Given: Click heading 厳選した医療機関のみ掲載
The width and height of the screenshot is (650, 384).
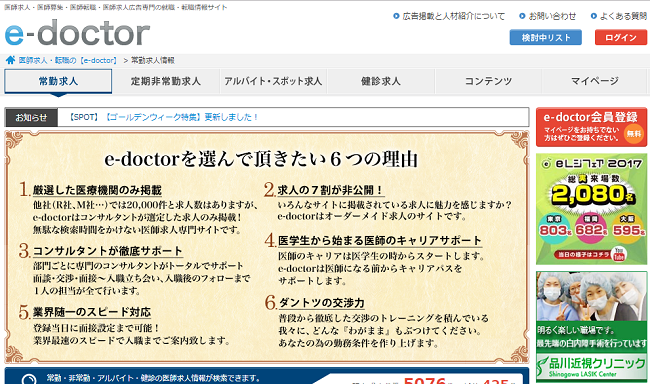Looking at the screenshot, I should pos(97,190).
